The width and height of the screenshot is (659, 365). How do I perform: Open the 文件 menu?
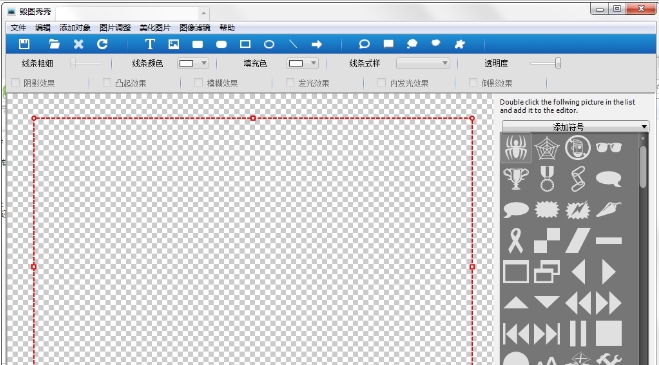(x=18, y=28)
